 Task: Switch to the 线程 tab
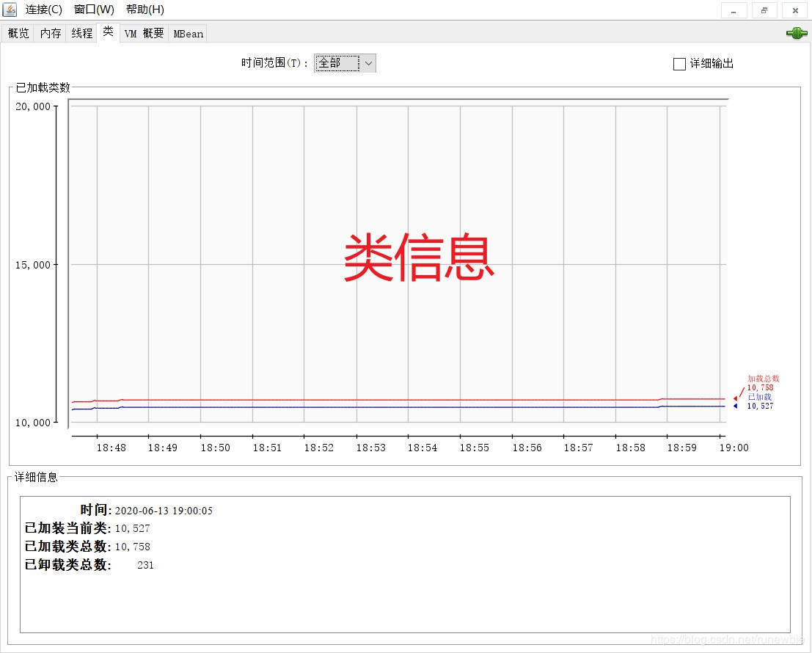click(82, 33)
